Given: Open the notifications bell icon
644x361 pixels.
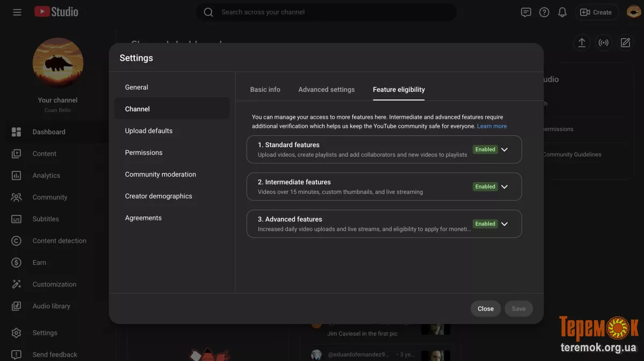Looking at the screenshot, I should (562, 12).
